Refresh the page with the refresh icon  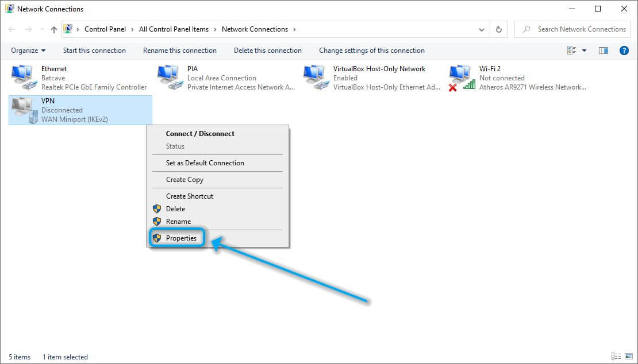pos(498,29)
